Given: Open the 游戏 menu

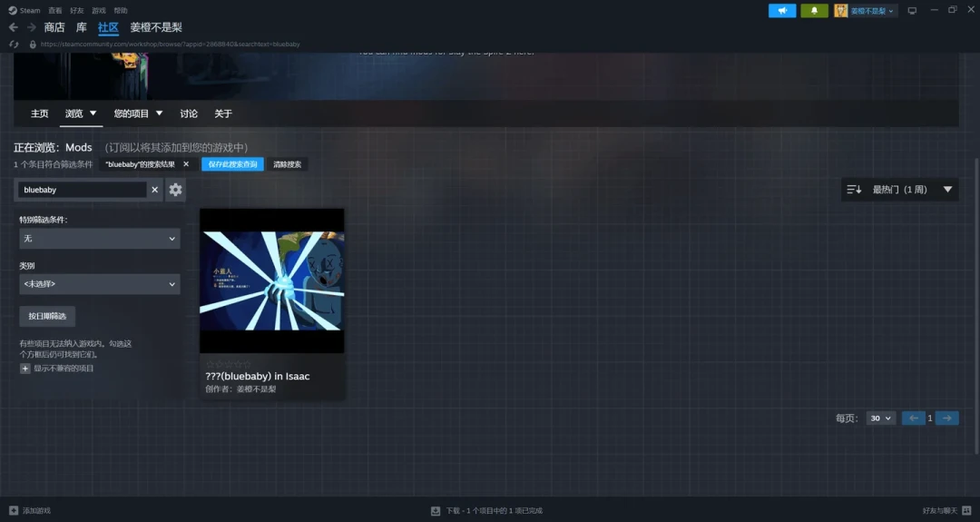Looking at the screenshot, I should [99, 11].
